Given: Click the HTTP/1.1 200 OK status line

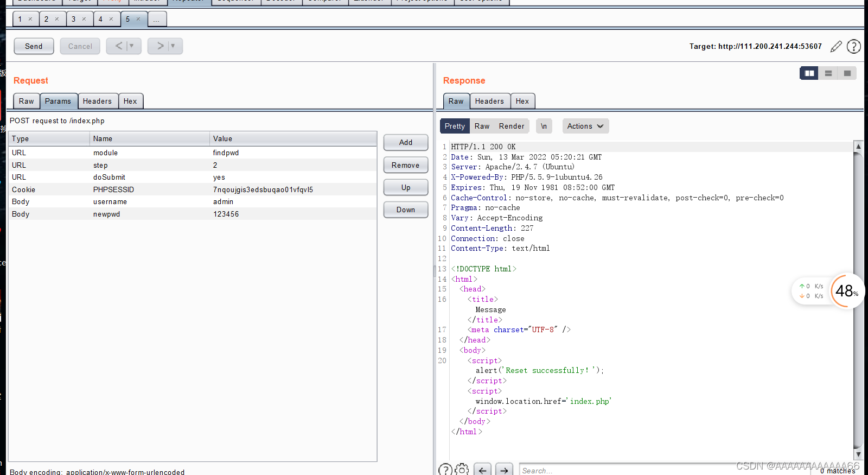Looking at the screenshot, I should coord(483,147).
